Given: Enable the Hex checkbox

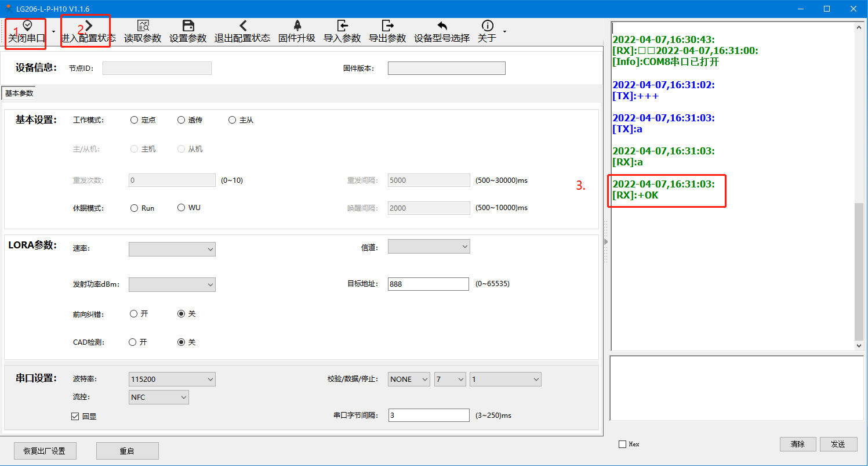Looking at the screenshot, I should point(623,444).
